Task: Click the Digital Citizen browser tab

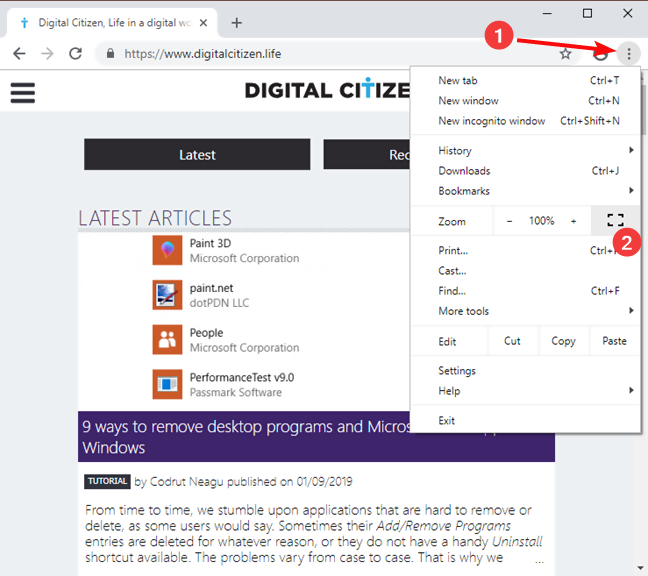Action: pos(112,23)
